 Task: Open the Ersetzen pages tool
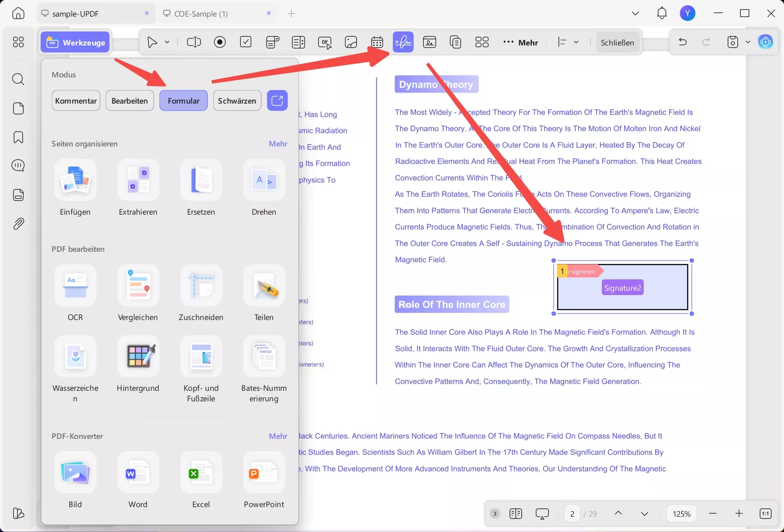click(201, 188)
